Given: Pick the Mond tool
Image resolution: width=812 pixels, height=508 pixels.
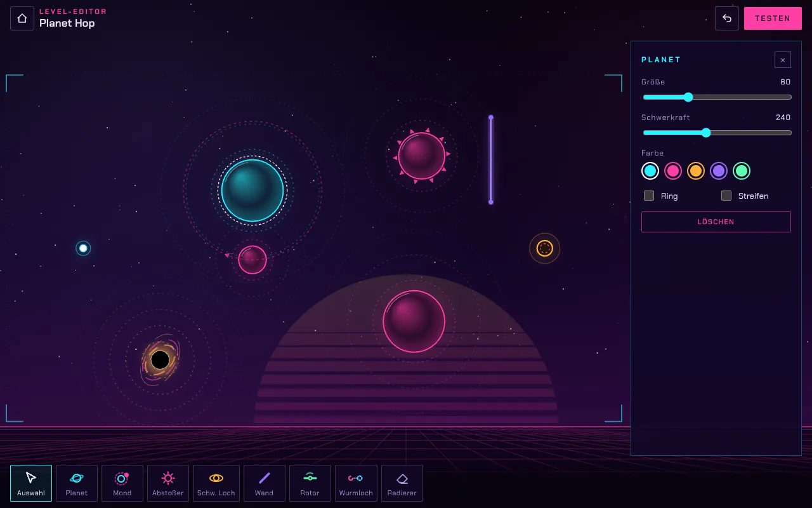Looking at the screenshot, I should [122, 483].
